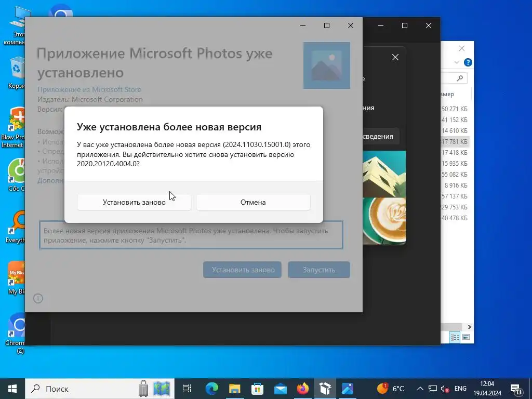Click the search magnifier in File Explorer
Image resolution: width=532 pixels, height=399 pixels.
(x=460, y=78)
